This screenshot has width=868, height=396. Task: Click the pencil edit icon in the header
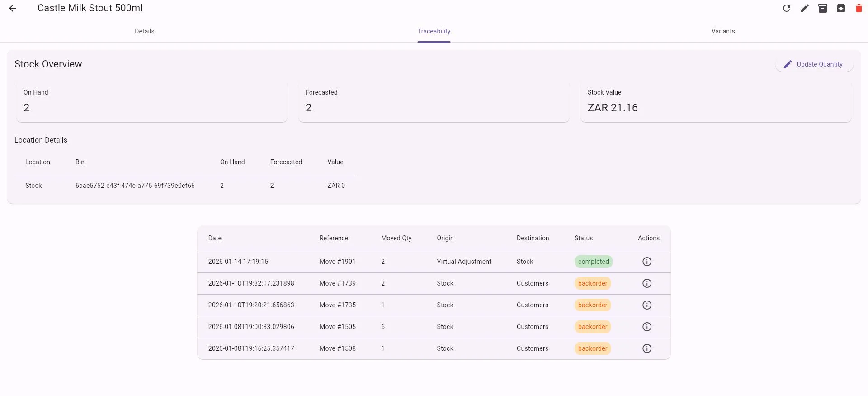805,8
